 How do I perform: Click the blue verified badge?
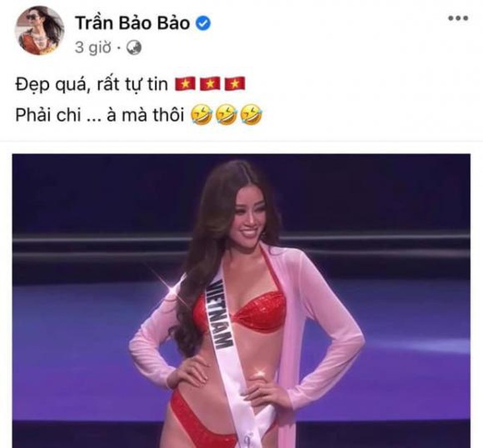tap(204, 23)
